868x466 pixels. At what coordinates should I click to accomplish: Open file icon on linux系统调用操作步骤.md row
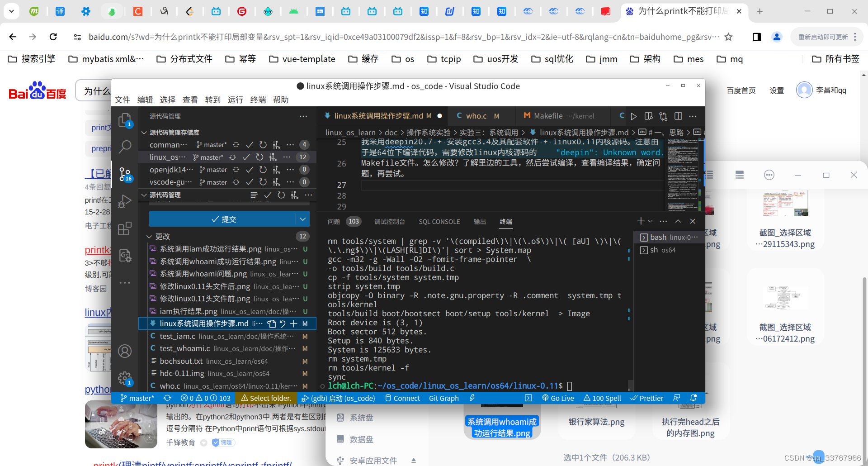(272, 323)
